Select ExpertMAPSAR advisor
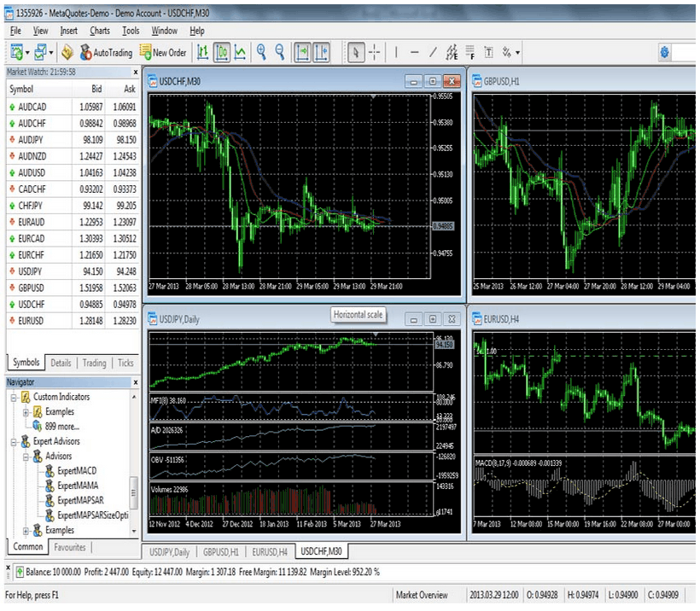The image size is (700, 611). pos(80,500)
